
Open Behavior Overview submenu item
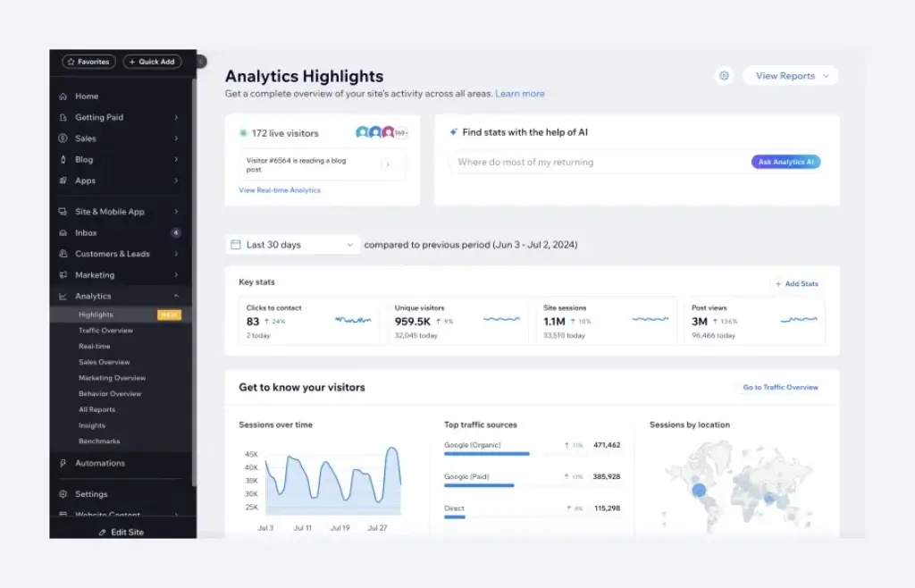(x=110, y=394)
